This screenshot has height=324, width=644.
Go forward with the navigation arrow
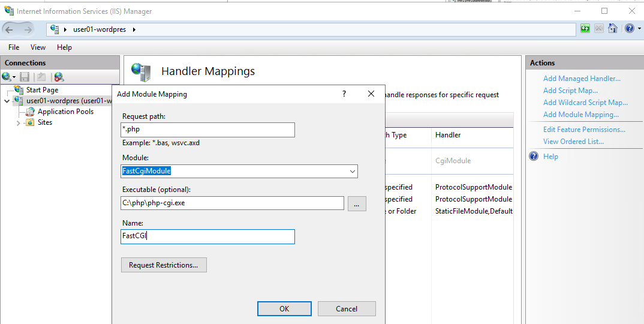tap(28, 29)
